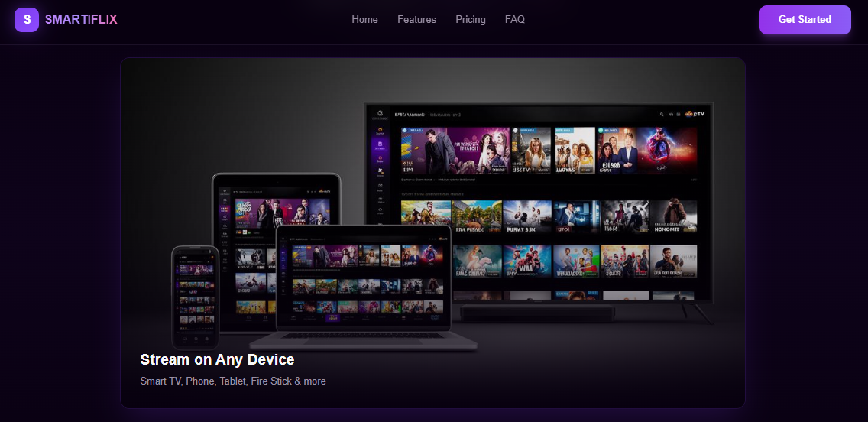Go to the Home nav link

pos(364,19)
